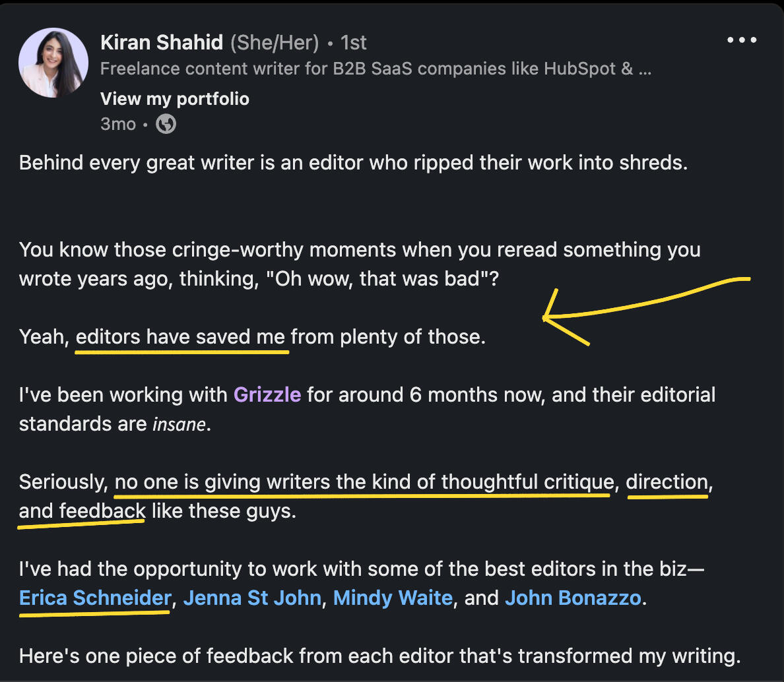Viewport: 784px width, 682px height.
Task: Select the Mindy Waite mention
Action: pyautogui.click(x=393, y=598)
